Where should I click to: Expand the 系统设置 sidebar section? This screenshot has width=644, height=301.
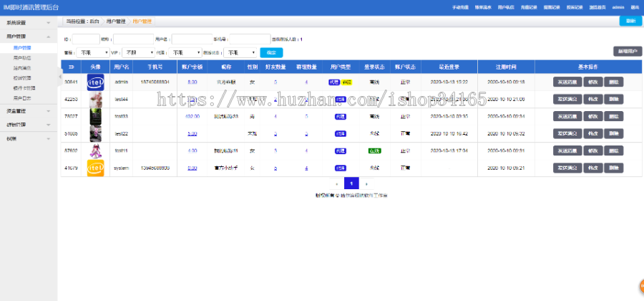pos(27,23)
